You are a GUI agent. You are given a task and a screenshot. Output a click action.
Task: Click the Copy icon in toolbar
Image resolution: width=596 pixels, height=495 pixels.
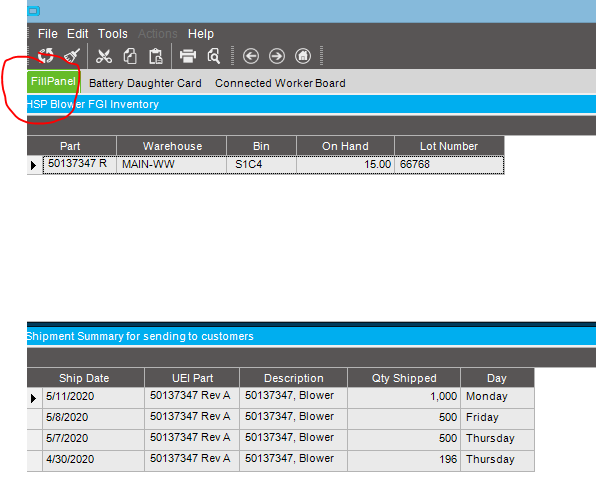pyautogui.click(x=130, y=56)
